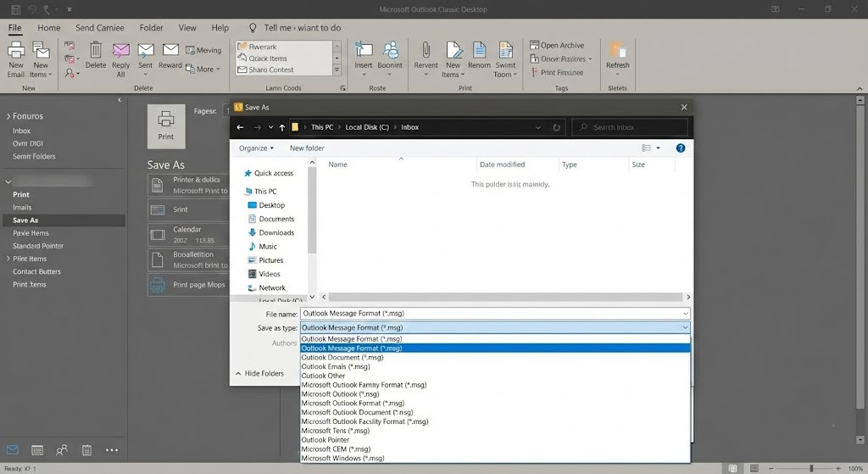Click the Delete trash icon

click(x=96, y=50)
